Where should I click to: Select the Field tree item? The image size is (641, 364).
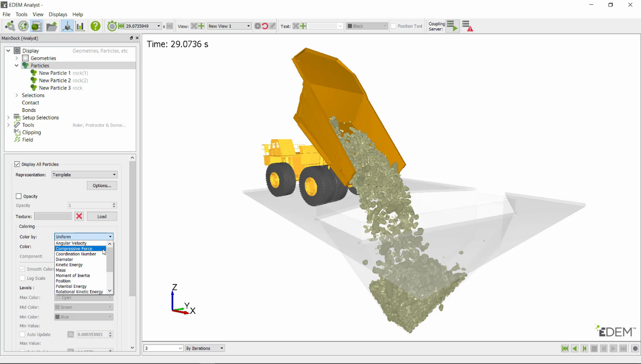[x=27, y=140]
